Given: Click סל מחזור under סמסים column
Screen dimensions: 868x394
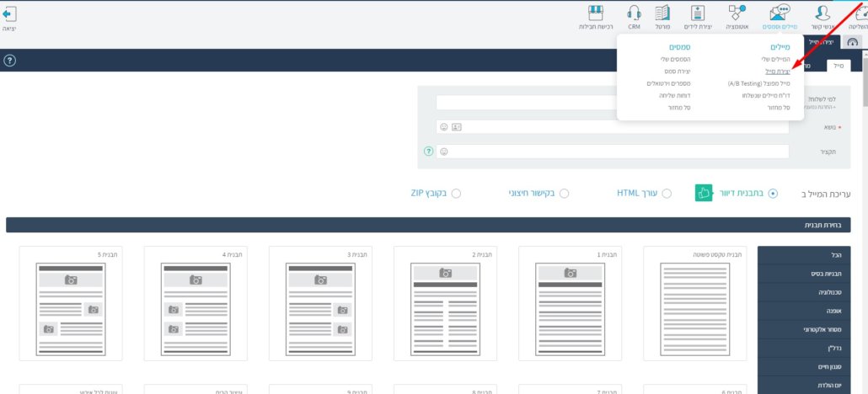Looking at the screenshot, I should 679,108.
